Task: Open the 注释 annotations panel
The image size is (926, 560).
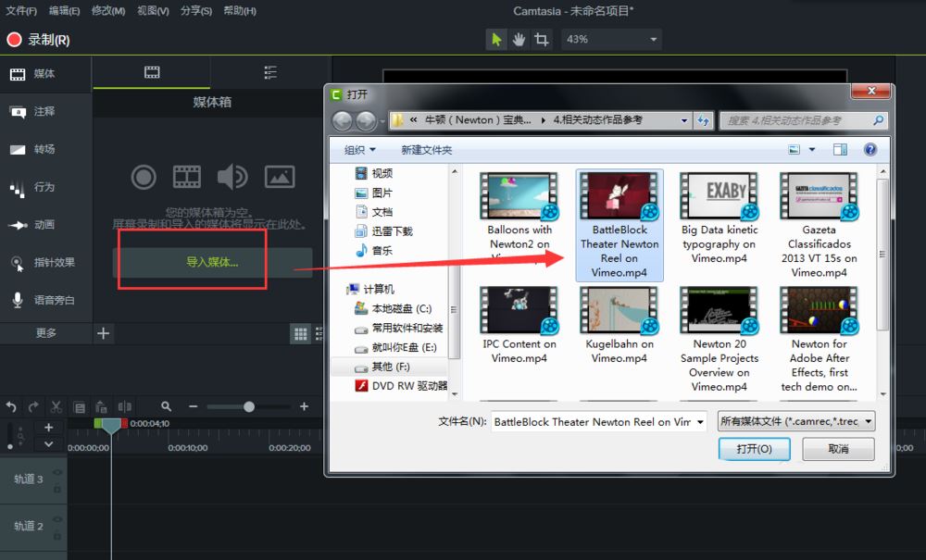Action: click(45, 111)
